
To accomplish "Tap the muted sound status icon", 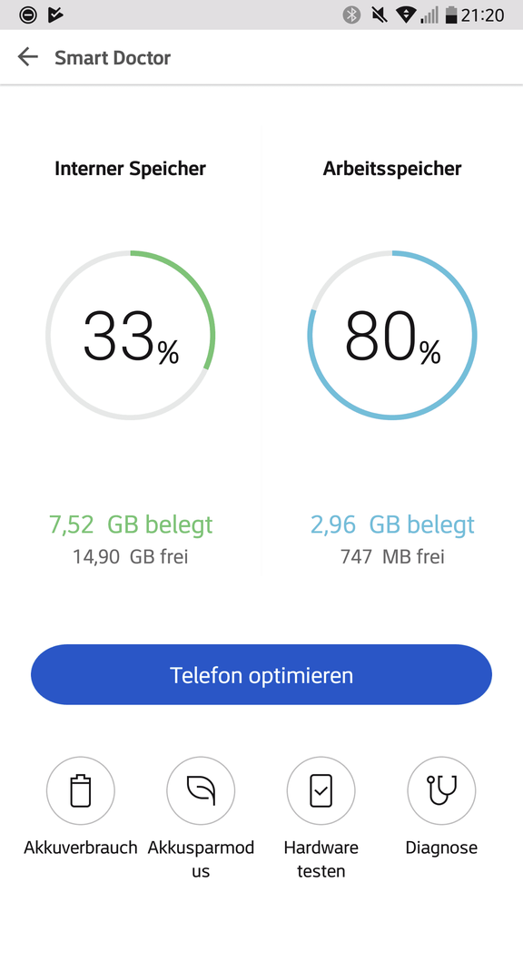I will [380, 15].
